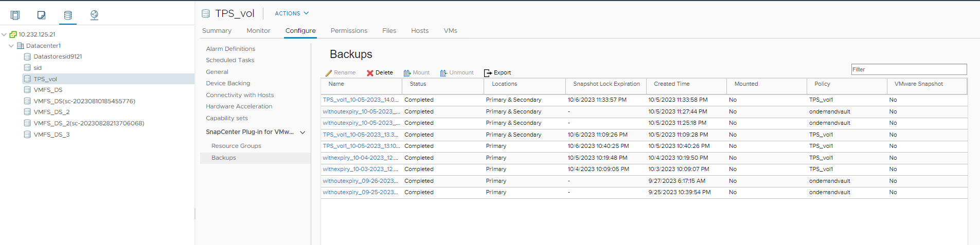
Task: Select the Storage inventory view icon
Action: (x=68, y=15)
